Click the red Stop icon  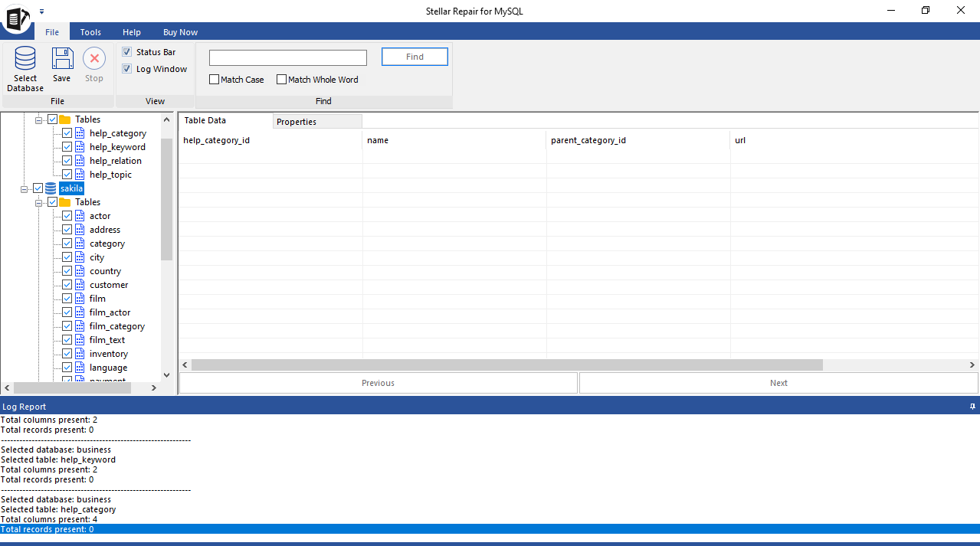click(x=94, y=58)
